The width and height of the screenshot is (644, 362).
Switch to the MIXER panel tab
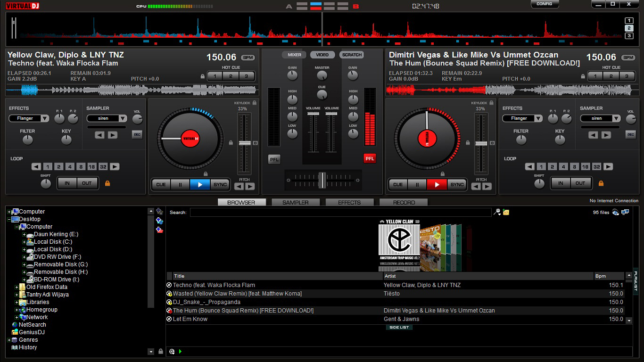[x=295, y=55]
